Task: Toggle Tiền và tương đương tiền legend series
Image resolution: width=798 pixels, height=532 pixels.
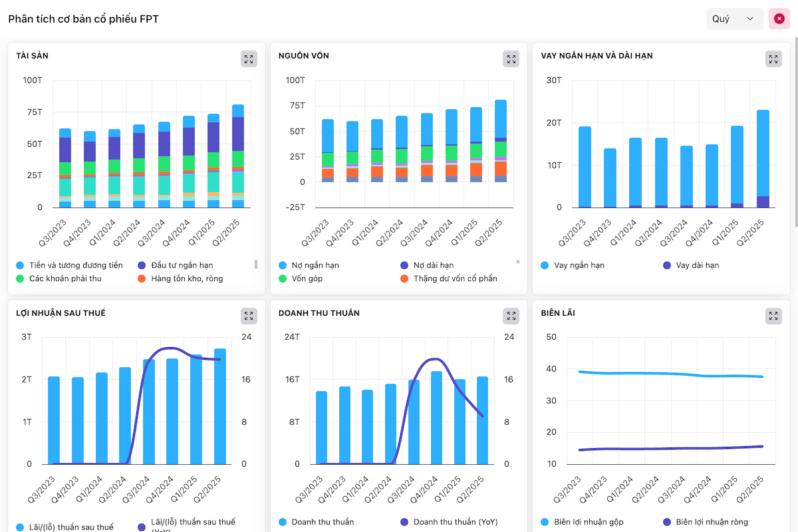Action: 76,265
